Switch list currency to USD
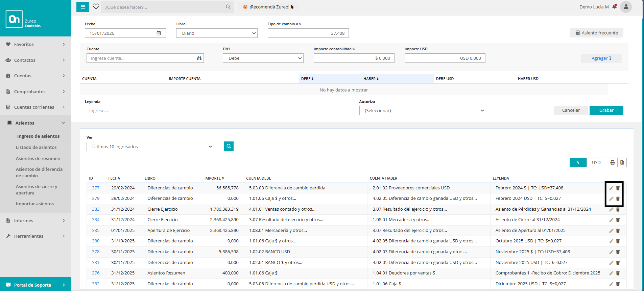This screenshot has width=644, height=291. tap(596, 163)
